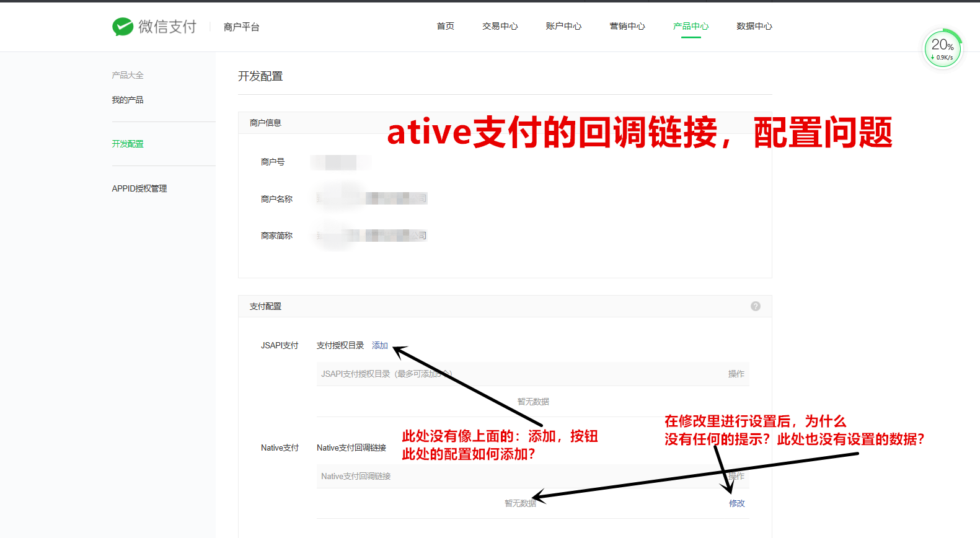This screenshot has height=538, width=980.
Task: Open the 交易中心 tab
Action: click(x=500, y=26)
